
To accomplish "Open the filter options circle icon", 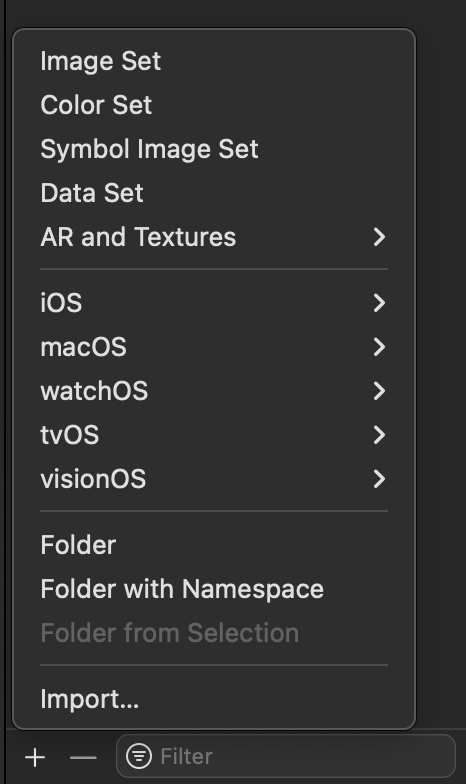I will click(138, 756).
